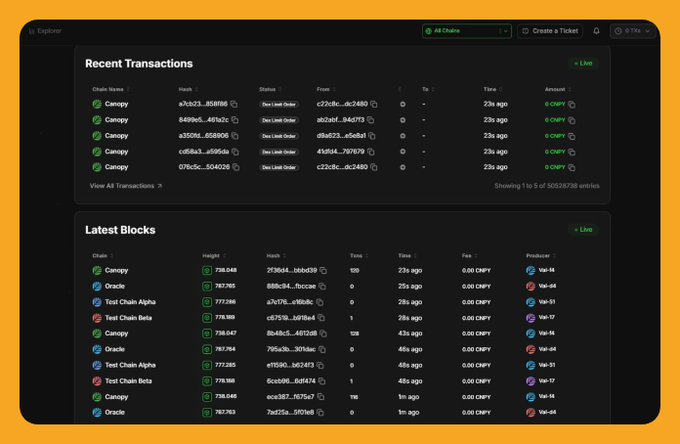This screenshot has width=680, height=444.
Task: Sort transactions by Hash column
Action: pyautogui.click(x=188, y=89)
